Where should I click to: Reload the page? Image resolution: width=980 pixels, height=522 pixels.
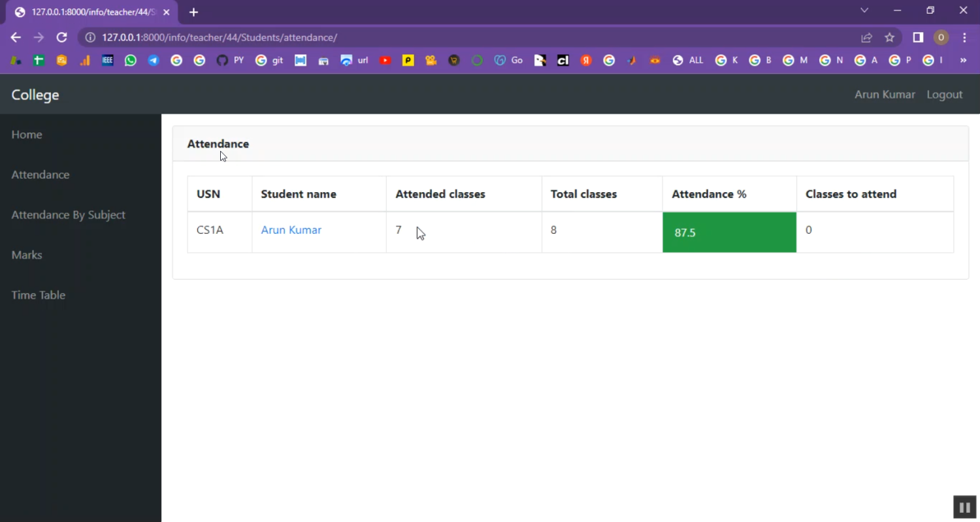click(x=61, y=38)
